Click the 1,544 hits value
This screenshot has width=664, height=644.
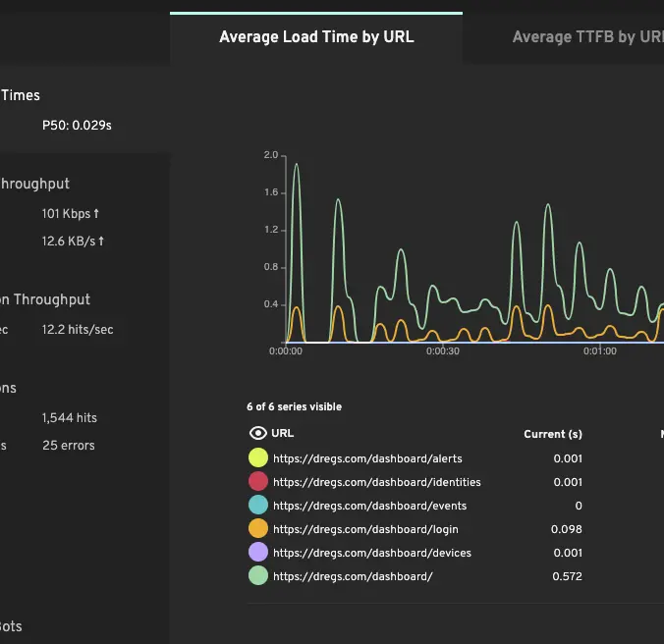pos(70,418)
